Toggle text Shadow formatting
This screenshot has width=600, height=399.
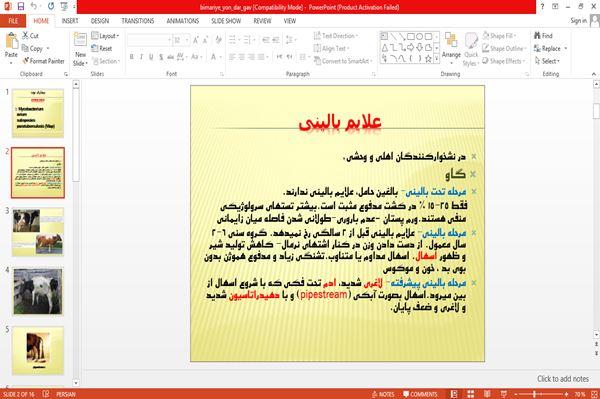tap(161, 57)
